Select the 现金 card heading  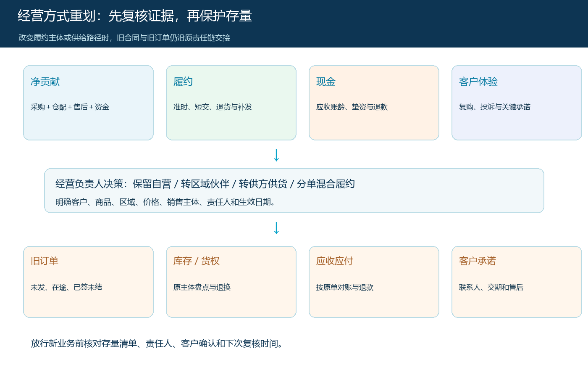(326, 82)
